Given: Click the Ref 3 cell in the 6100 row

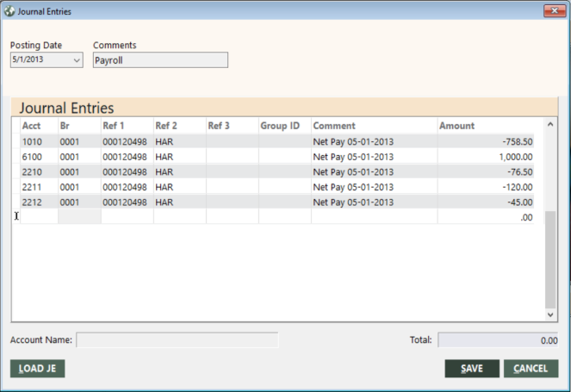Looking at the screenshot, I should point(233,157).
